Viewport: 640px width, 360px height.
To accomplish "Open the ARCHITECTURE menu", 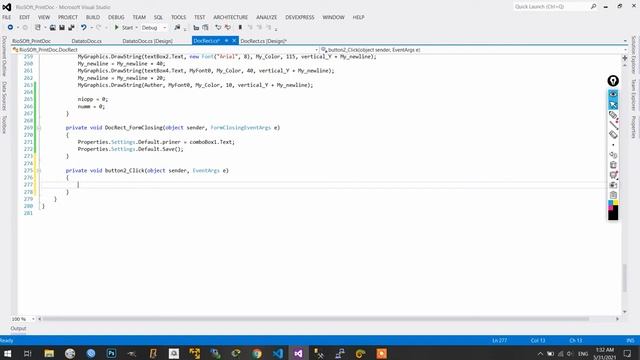I will 231,17.
